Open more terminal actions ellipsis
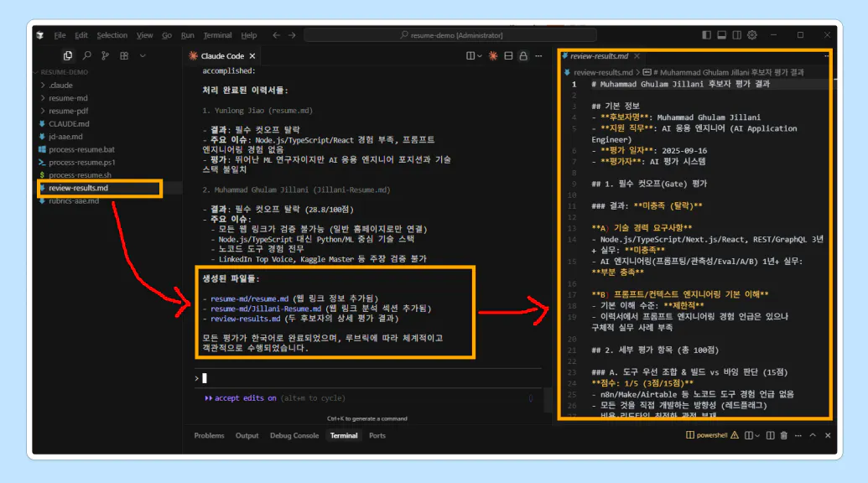Viewport: 868px width, 483px height. point(798,436)
